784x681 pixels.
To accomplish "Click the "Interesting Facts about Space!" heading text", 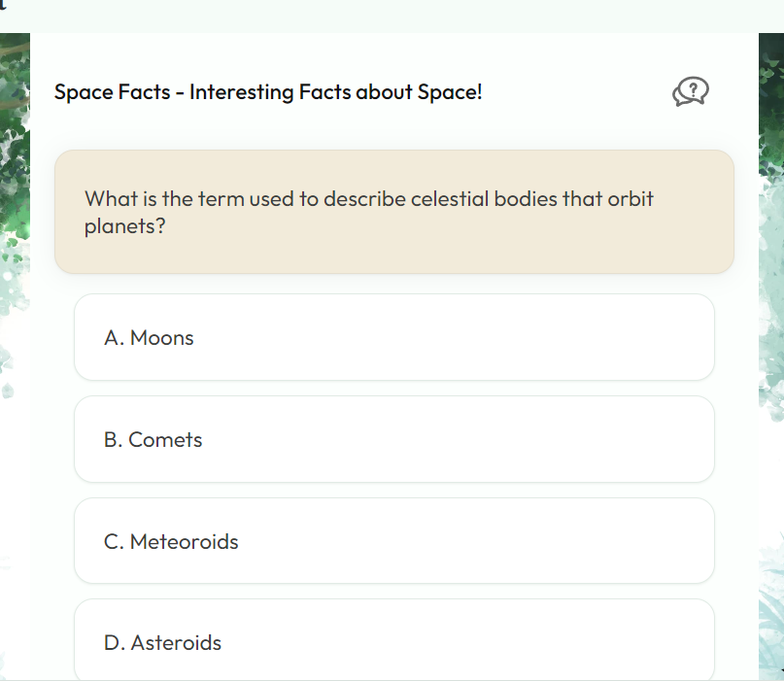I will [336, 92].
